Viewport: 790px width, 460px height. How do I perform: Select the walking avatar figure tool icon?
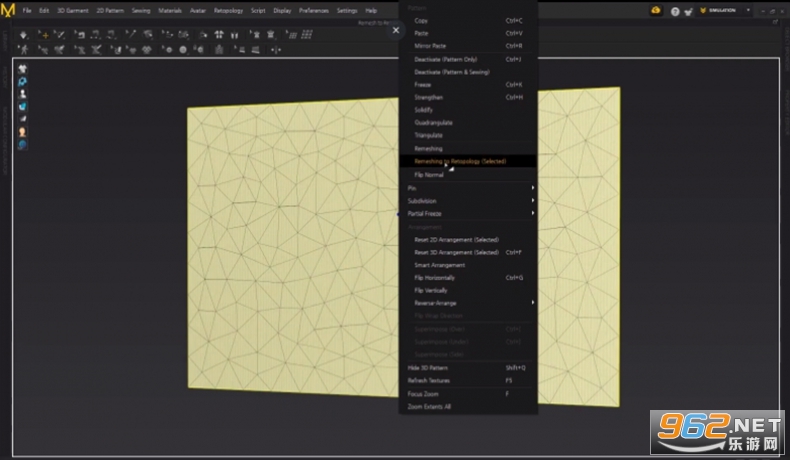pos(23,49)
